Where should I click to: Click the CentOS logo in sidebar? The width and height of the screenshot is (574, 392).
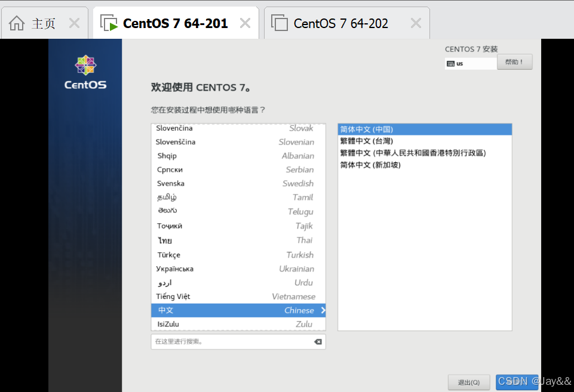(x=85, y=72)
